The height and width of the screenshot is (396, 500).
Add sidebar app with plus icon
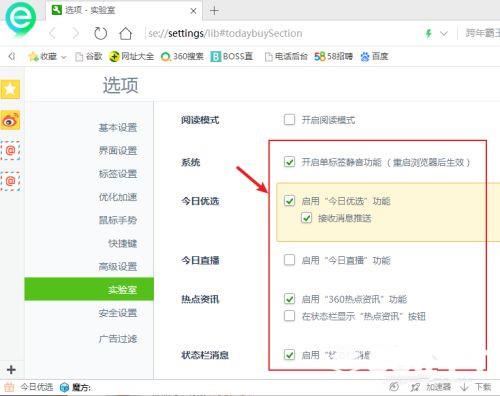[11, 370]
